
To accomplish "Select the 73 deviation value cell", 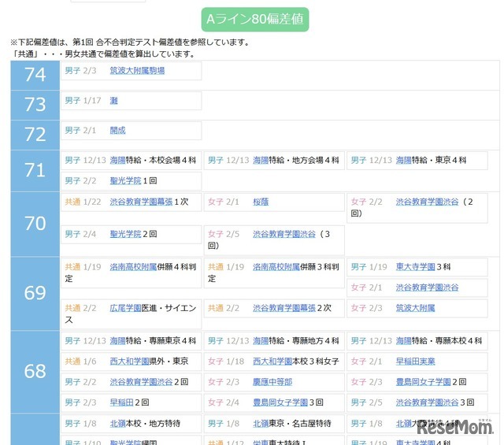I will coord(35,105).
